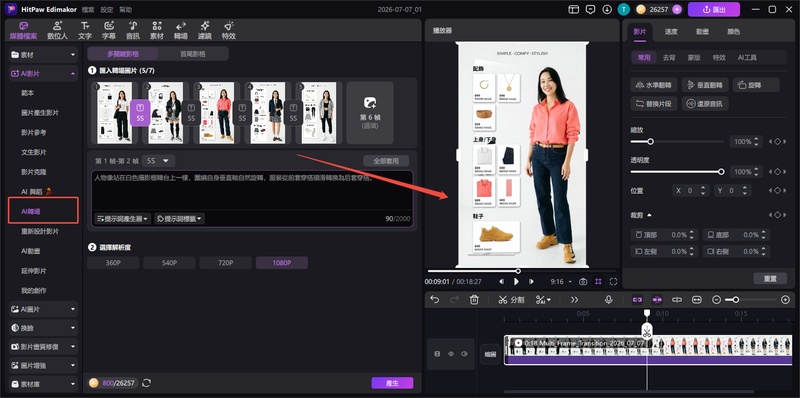
Task: Click the fullscreen preview icon
Action: tap(613, 282)
